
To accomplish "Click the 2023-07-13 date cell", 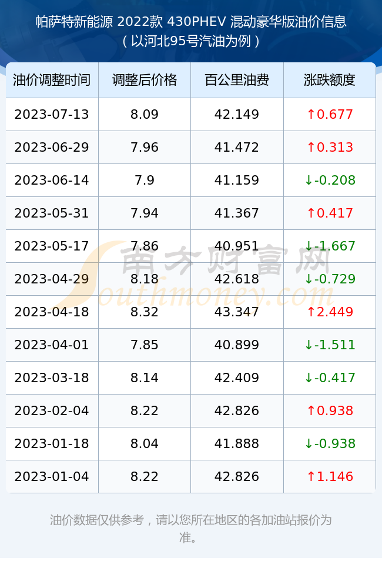I will click(52, 115).
